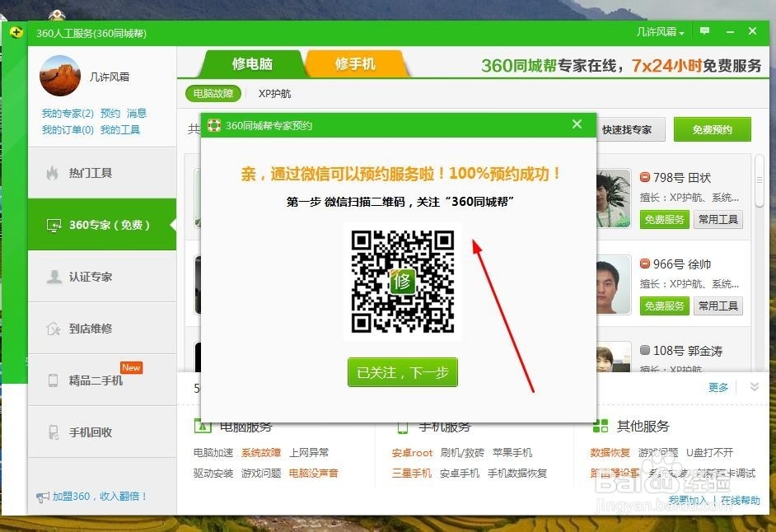The width and height of the screenshot is (776, 532).
Task: Open 我的工具 link
Action: pyautogui.click(x=120, y=129)
